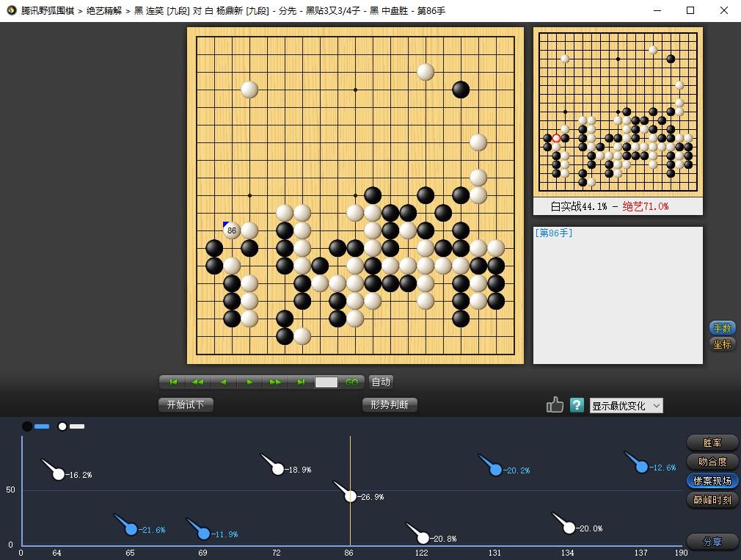
Task: Jump to the last move of the game
Action: click(302, 382)
